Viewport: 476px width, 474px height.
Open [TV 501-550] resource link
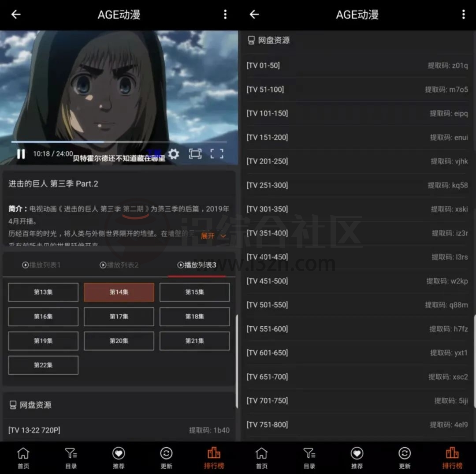[x=267, y=305]
